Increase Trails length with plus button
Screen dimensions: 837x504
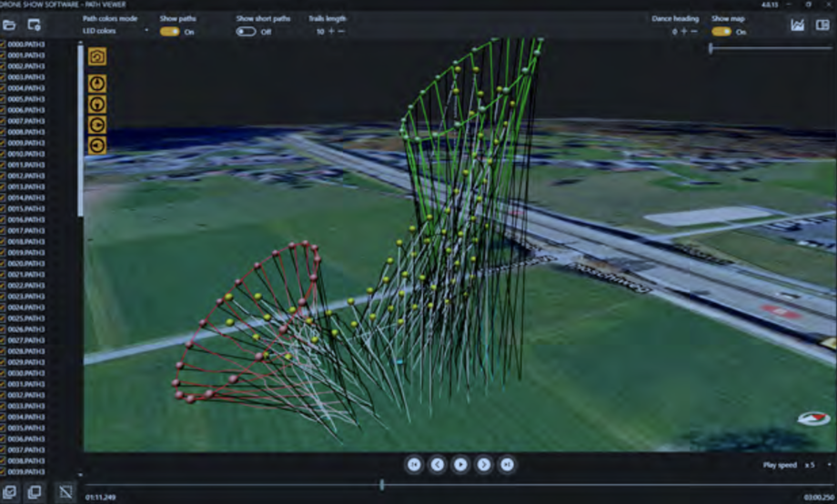(331, 32)
